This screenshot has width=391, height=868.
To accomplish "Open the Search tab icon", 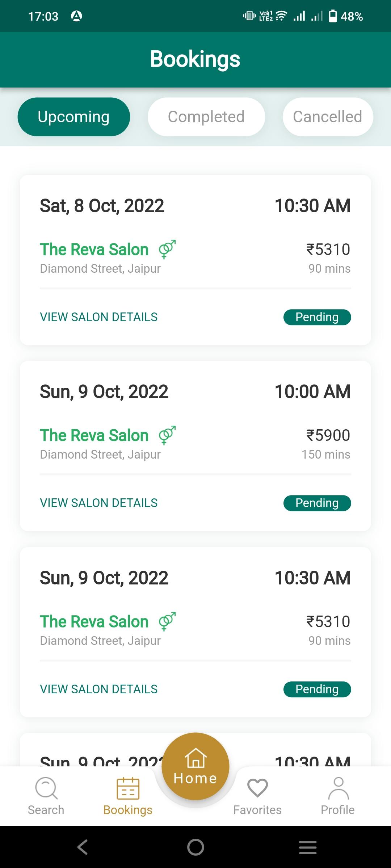I will coord(46,788).
